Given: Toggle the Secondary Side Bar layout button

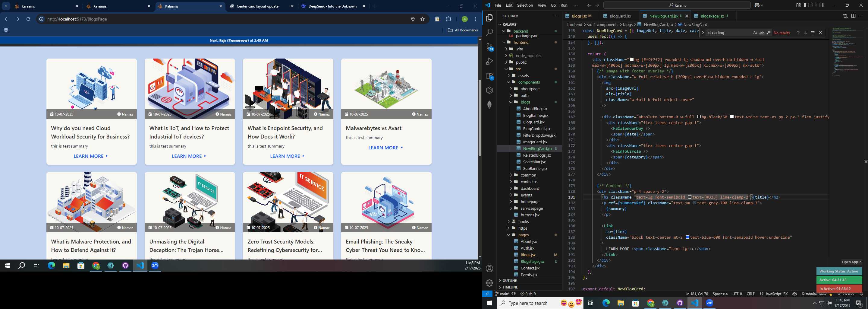Looking at the screenshot, I should tap(822, 5).
